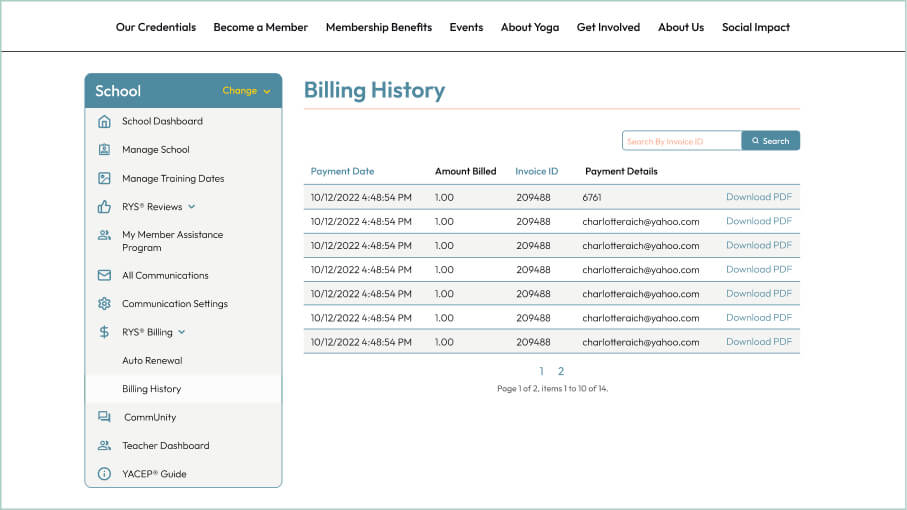This screenshot has height=510, width=907.
Task: Download PDF for the 6761 payment row
Action: (x=758, y=197)
